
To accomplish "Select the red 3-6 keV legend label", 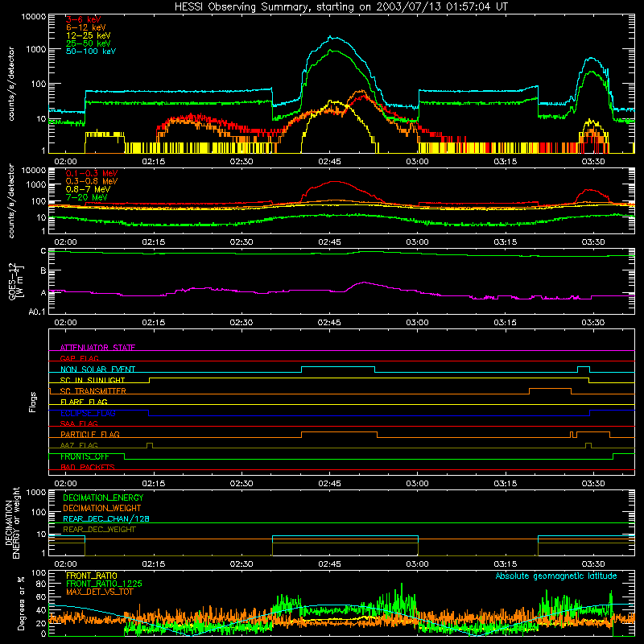I will coord(84,19).
